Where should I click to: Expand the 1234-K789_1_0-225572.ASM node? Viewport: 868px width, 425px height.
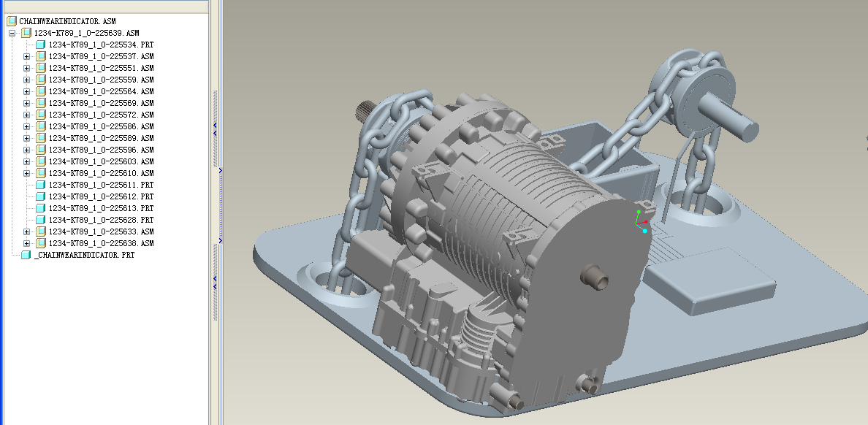pos(26,115)
